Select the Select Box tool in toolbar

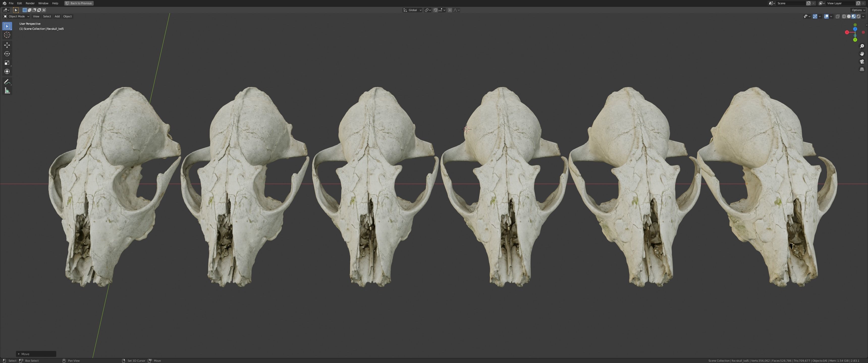7,26
